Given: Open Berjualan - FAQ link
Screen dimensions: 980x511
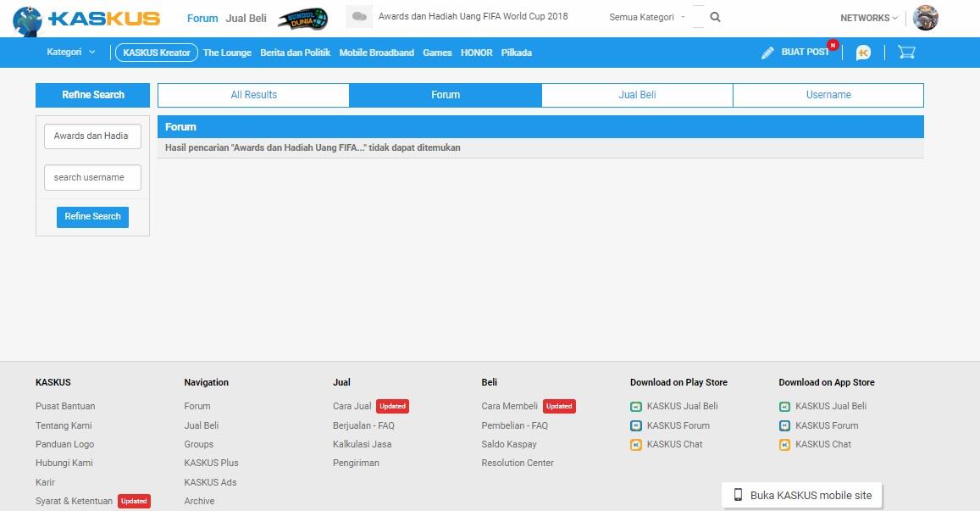Looking at the screenshot, I should pyautogui.click(x=363, y=426).
